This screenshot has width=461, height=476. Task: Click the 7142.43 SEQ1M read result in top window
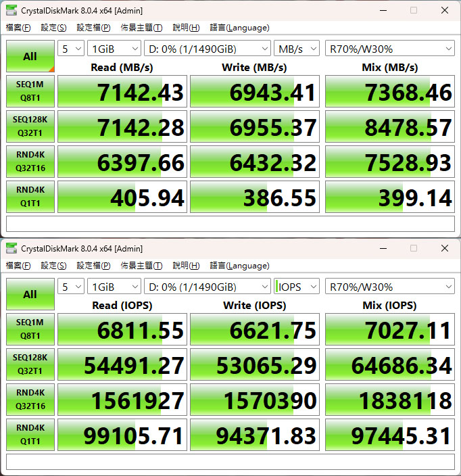pos(122,91)
